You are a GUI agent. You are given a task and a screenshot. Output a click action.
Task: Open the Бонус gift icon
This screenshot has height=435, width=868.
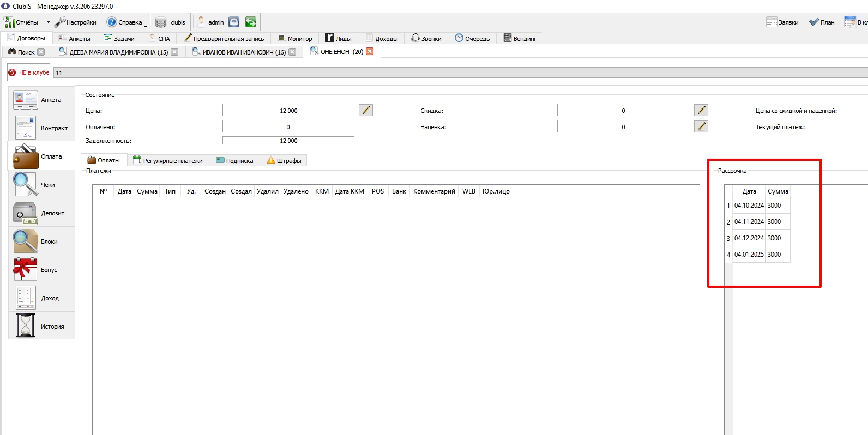pos(25,270)
